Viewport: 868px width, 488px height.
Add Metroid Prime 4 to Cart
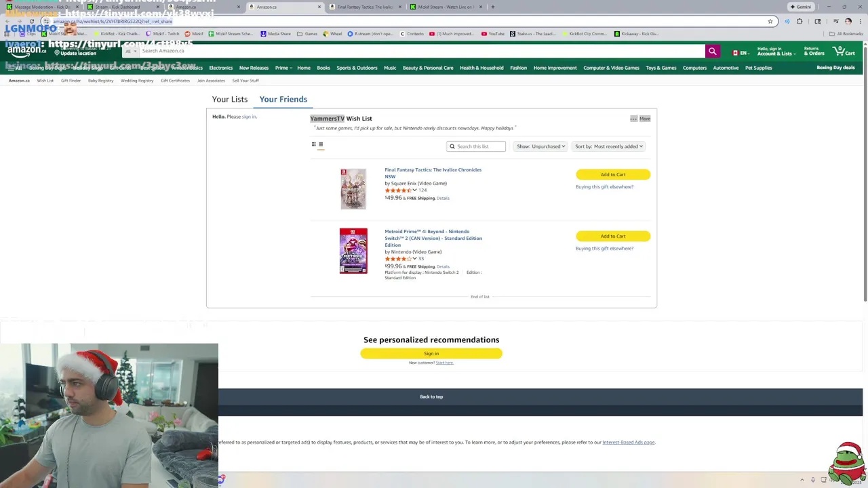coord(613,236)
